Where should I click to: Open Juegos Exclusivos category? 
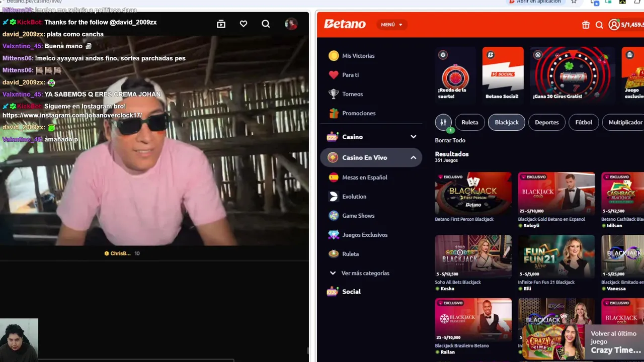pyautogui.click(x=365, y=235)
